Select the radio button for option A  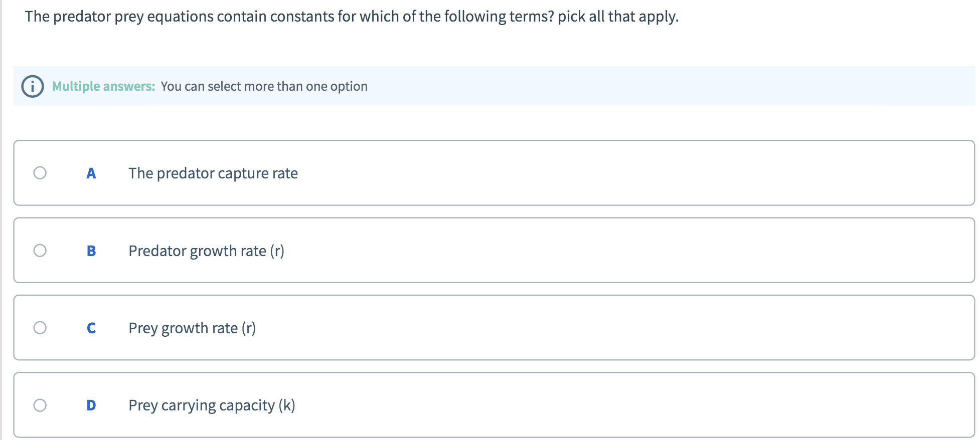pyautogui.click(x=40, y=173)
